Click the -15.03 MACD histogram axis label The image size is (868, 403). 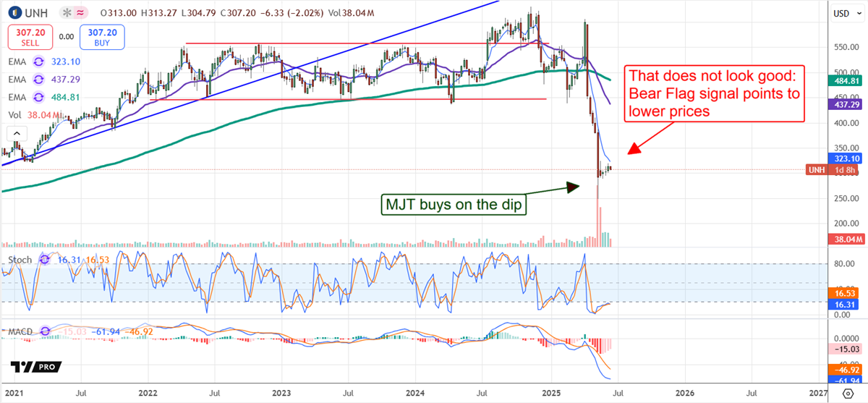[846, 349]
